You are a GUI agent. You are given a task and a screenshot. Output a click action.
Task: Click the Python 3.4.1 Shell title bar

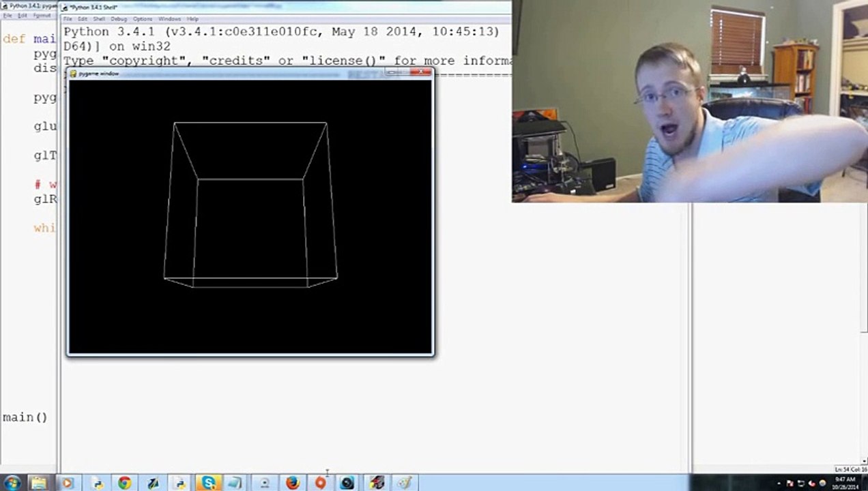pyautogui.click(x=287, y=7)
